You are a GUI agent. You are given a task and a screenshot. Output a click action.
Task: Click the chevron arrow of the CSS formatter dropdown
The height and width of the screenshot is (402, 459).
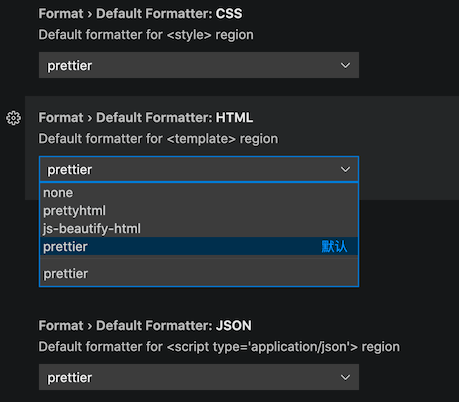tap(345, 65)
